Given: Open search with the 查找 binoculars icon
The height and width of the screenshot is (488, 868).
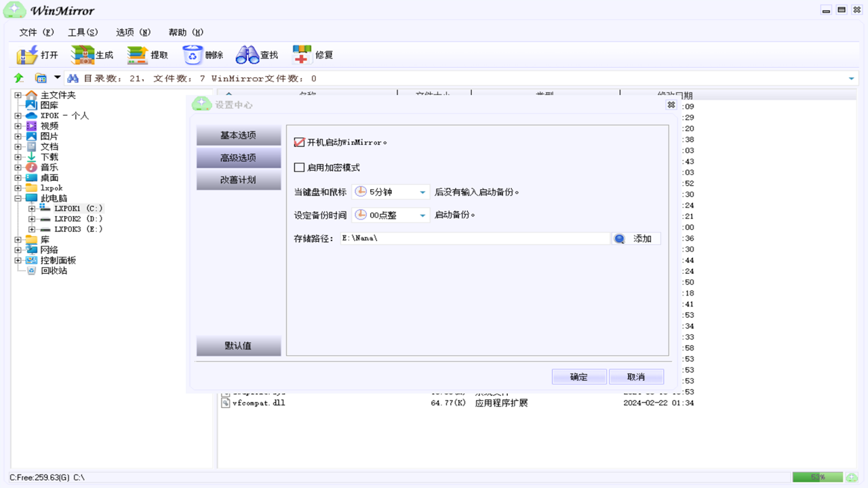Looking at the screenshot, I should pyautogui.click(x=258, y=54).
